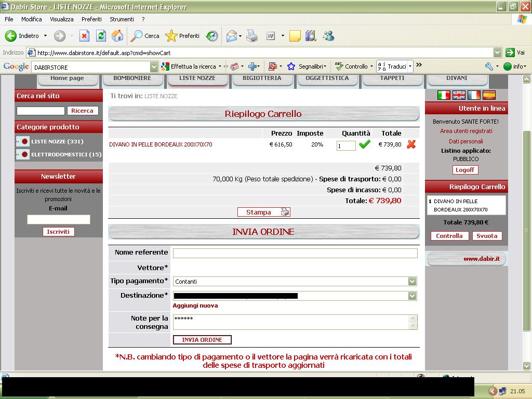Viewport: 532px width, 399px height.
Task: Stop page loading with red X icon
Action: (84, 36)
